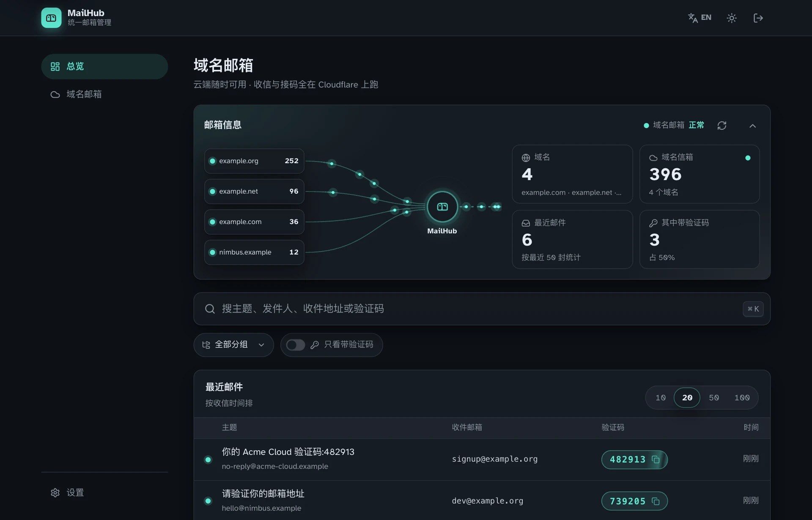Viewport: 812px width, 520px height.
Task: Log out using the exit icon
Action: (758, 18)
